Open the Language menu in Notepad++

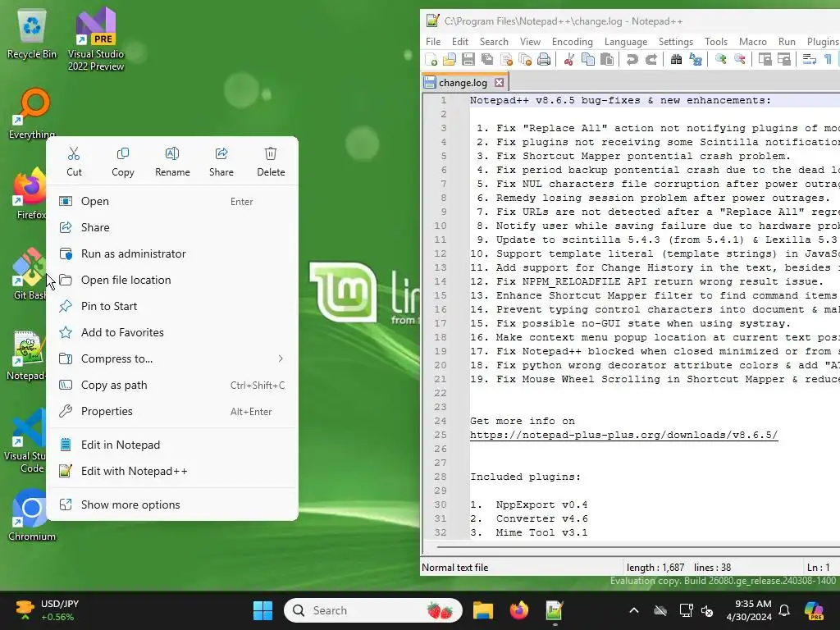coord(626,42)
